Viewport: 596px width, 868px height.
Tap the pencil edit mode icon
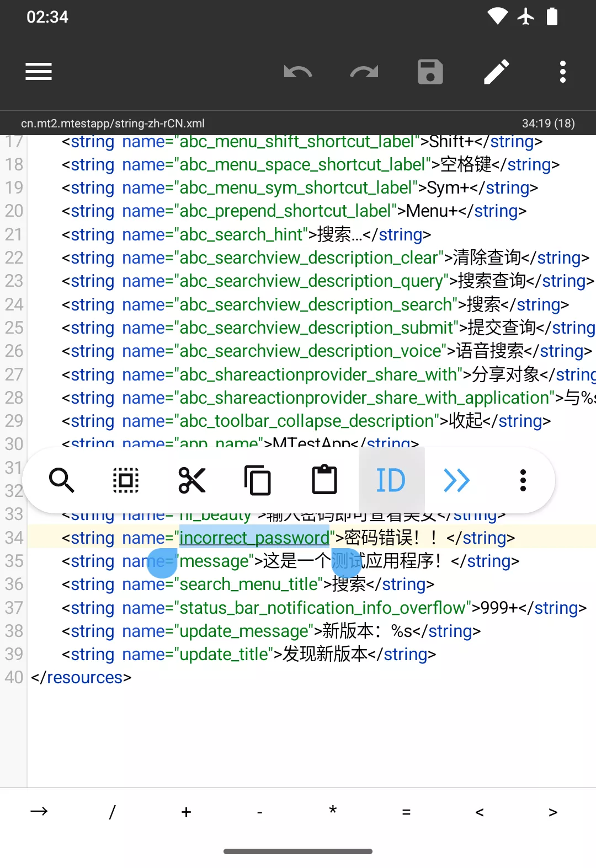pyautogui.click(x=497, y=72)
